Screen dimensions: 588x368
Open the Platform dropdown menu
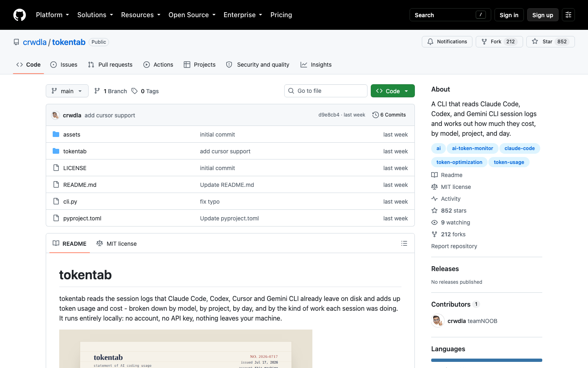[53, 15]
